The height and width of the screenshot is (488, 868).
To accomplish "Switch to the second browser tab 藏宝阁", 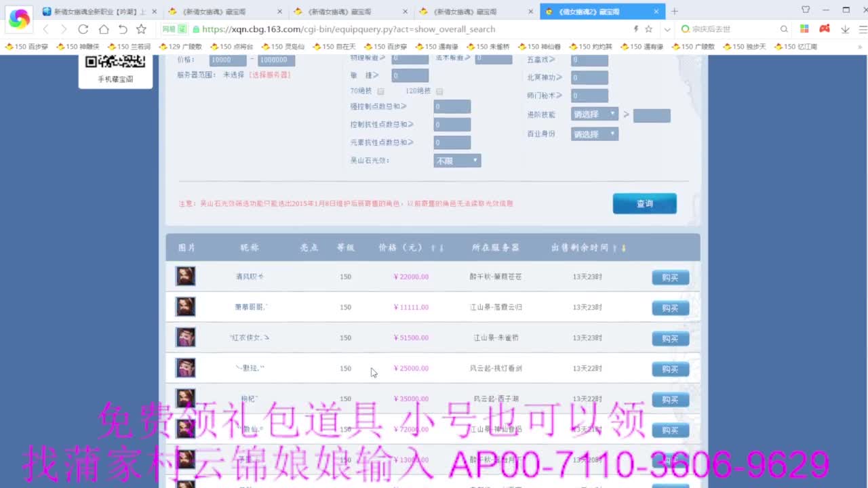I will click(x=225, y=12).
